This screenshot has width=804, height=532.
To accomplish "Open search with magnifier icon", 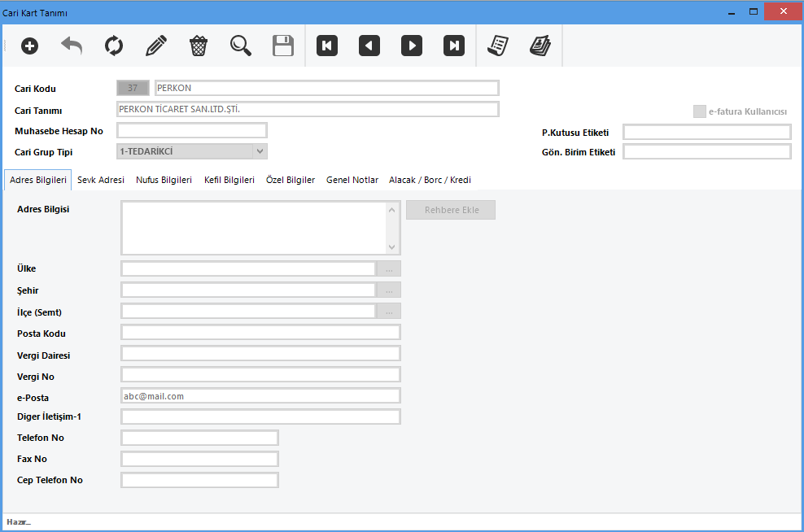I will tap(240, 46).
